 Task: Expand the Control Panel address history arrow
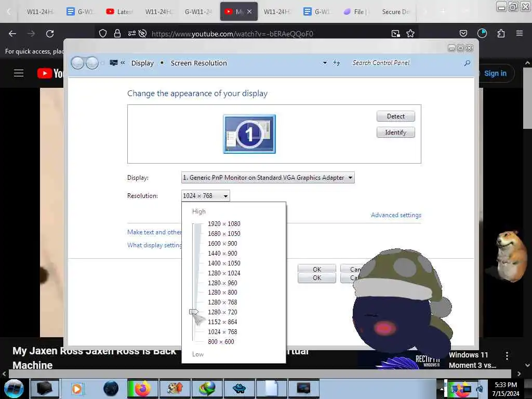[325, 63]
